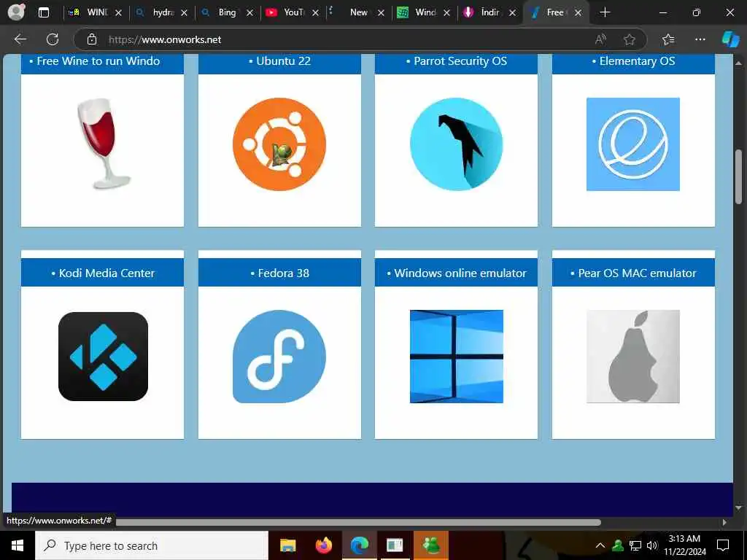
Task: Open the browser profile avatar
Action: tap(16, 12)
